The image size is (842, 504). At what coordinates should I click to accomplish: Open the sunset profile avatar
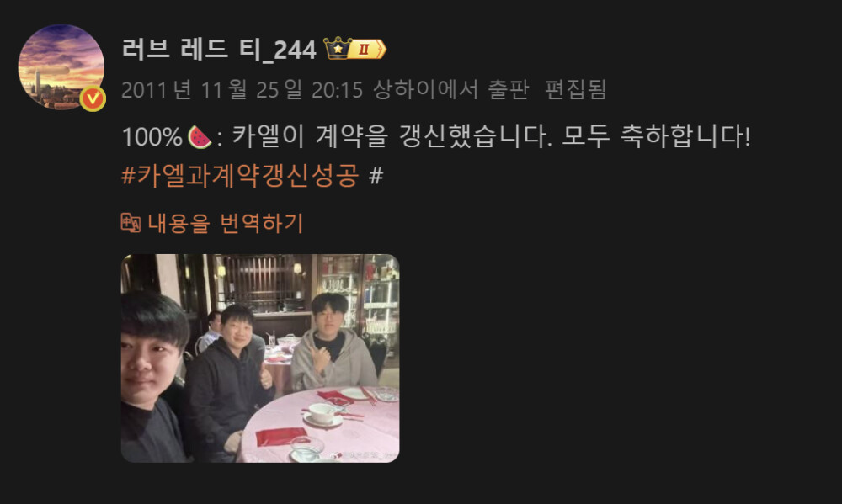(61, 67)
